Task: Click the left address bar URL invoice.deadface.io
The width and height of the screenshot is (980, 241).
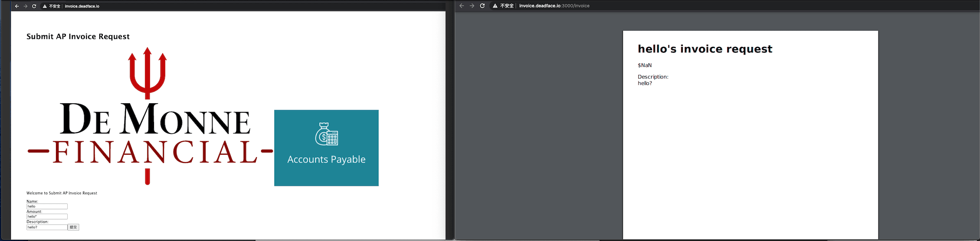Action: tap(82, 7)
